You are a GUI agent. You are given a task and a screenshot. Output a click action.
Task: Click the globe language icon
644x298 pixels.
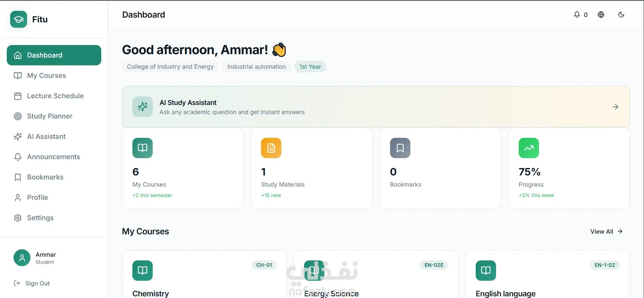601,15
